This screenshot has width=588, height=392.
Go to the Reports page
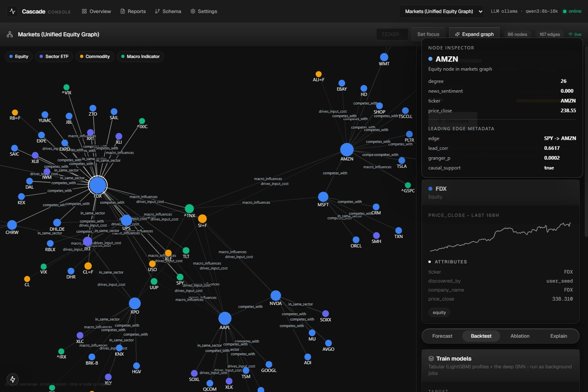tap(133, 11)
